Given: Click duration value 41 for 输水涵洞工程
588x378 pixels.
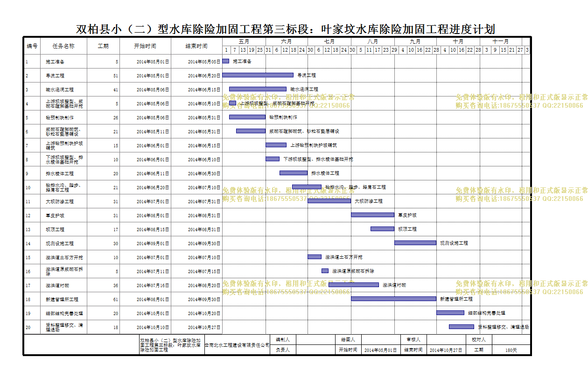Looking at the screenshot, I should click(x=115, y=89).
